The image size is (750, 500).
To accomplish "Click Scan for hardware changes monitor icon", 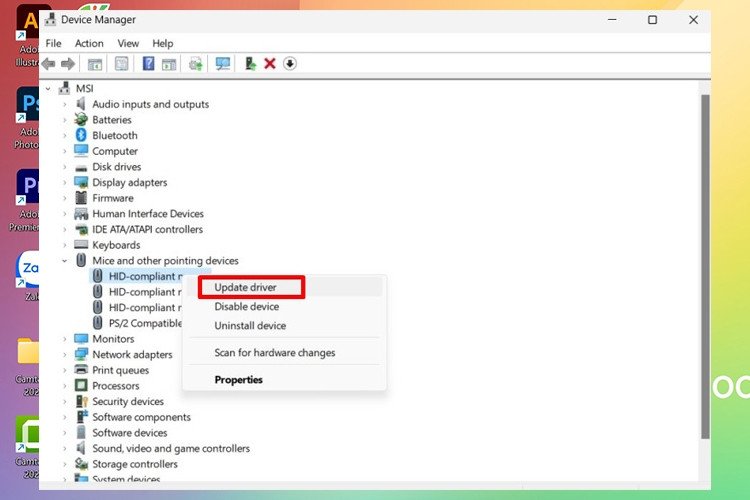I will tap(222, 64).
